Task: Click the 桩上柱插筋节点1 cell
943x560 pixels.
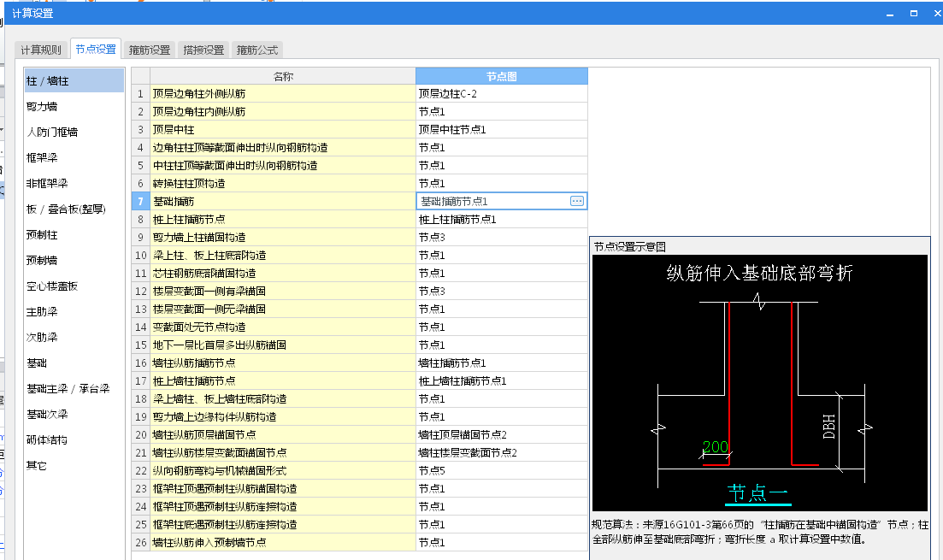Action: (502, 220)
